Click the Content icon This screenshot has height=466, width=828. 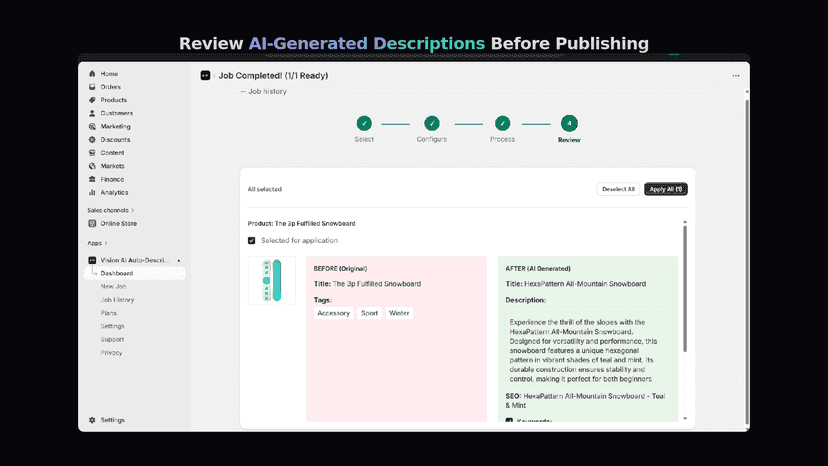pos(92,153)
